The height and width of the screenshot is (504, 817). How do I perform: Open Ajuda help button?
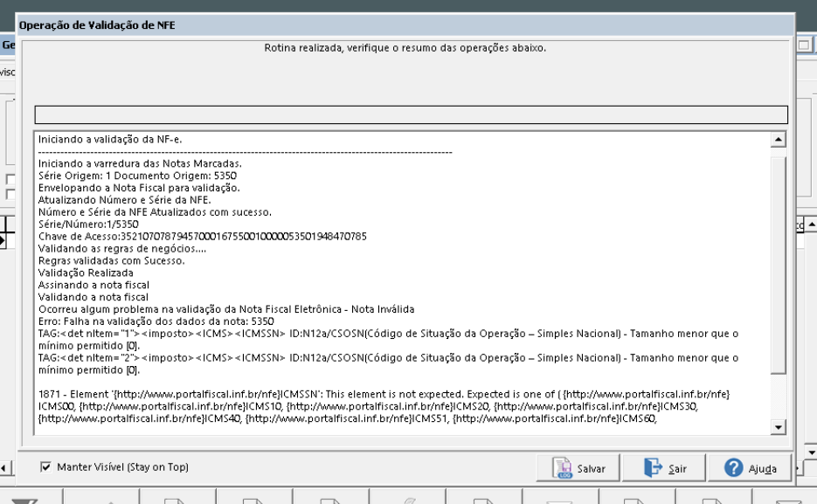coord(749,467)
